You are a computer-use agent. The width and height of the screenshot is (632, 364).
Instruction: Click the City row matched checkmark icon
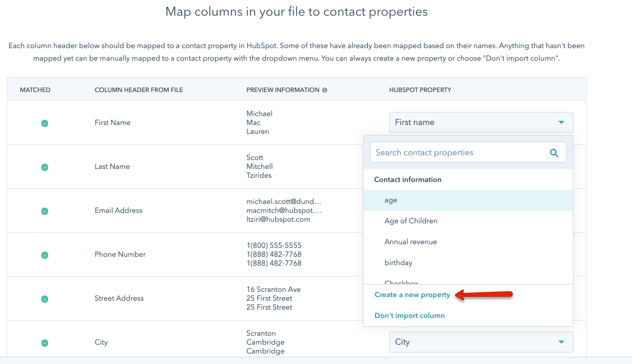45,343
